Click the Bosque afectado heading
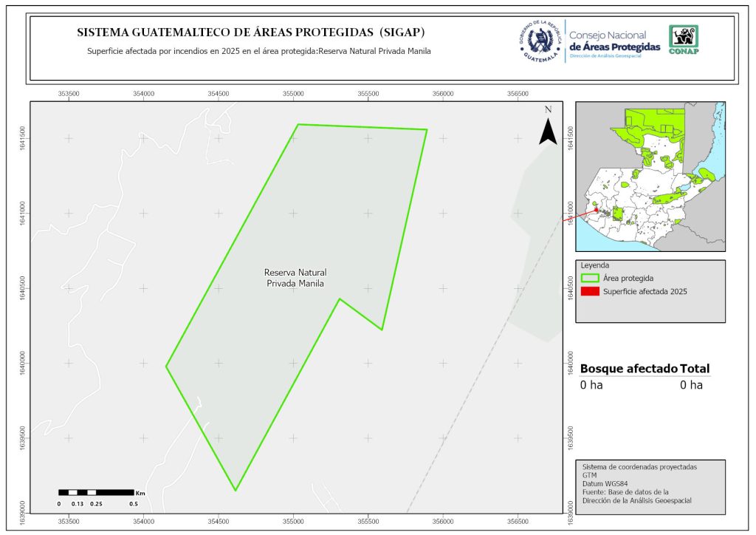The width and height of the screenshot is (756, 535). pyautogui.click(x=628, y=369)
